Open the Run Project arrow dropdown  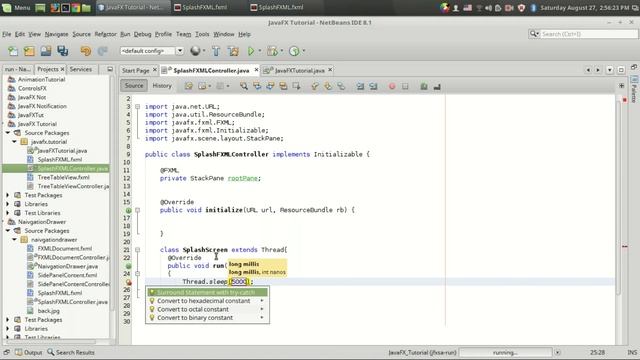point(260,51)
